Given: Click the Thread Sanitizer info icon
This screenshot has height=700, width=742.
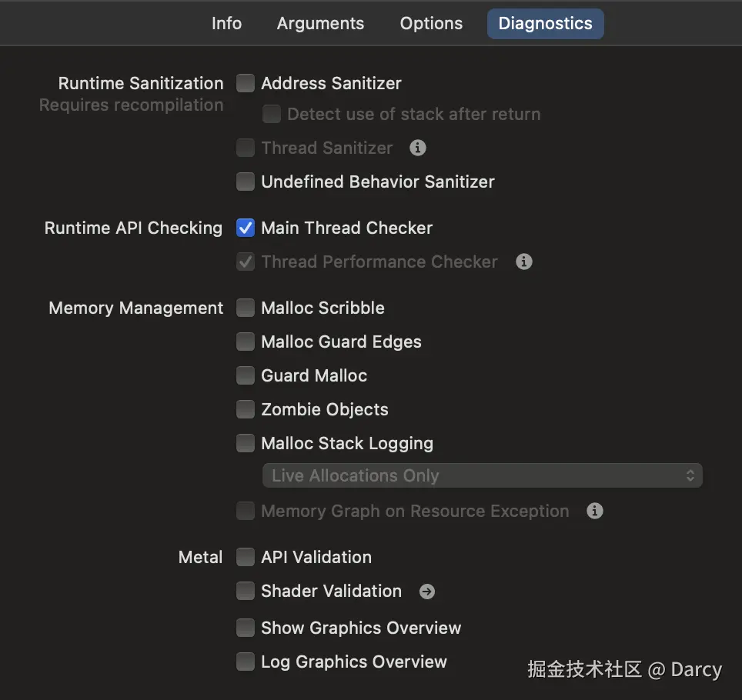Looking at the screenshot, I should pyautogui.click(x=418, y=148).
